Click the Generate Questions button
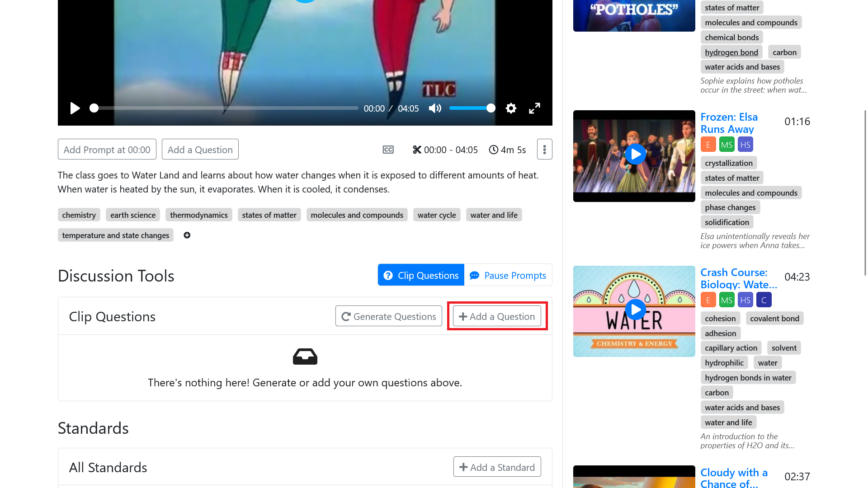 click(389, 316)
